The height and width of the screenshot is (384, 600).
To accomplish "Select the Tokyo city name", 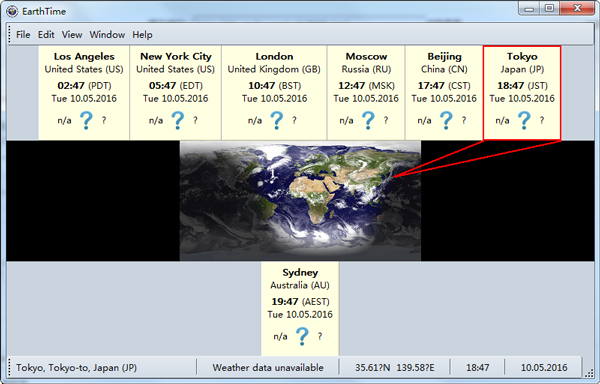I will [522, 57].
